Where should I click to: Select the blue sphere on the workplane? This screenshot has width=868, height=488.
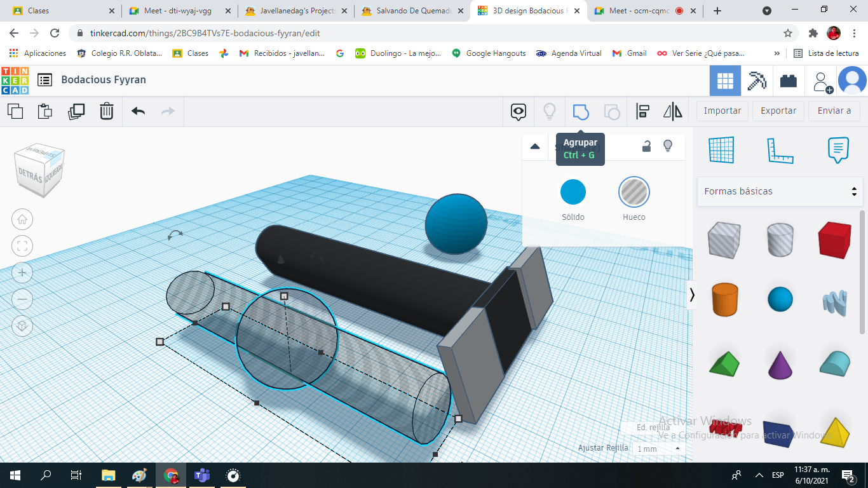point(456,224)
